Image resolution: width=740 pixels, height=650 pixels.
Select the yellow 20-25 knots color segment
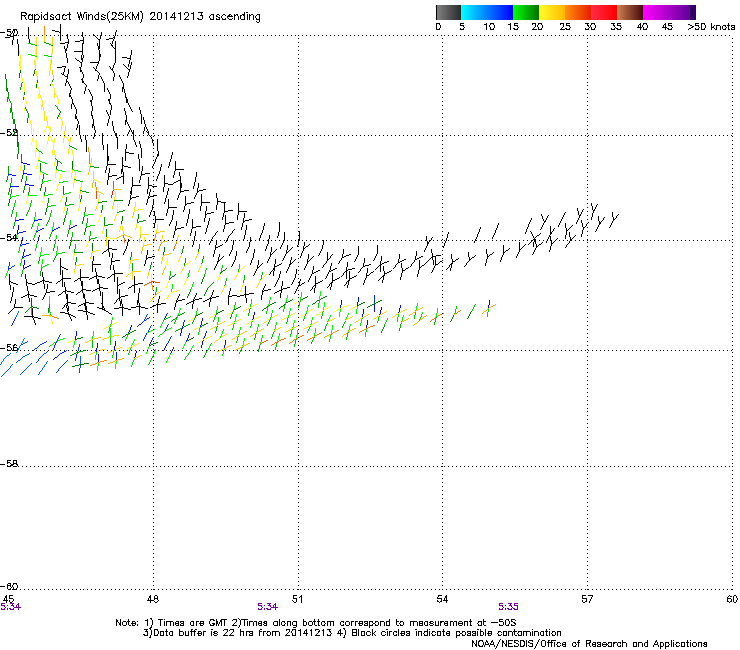552,12
